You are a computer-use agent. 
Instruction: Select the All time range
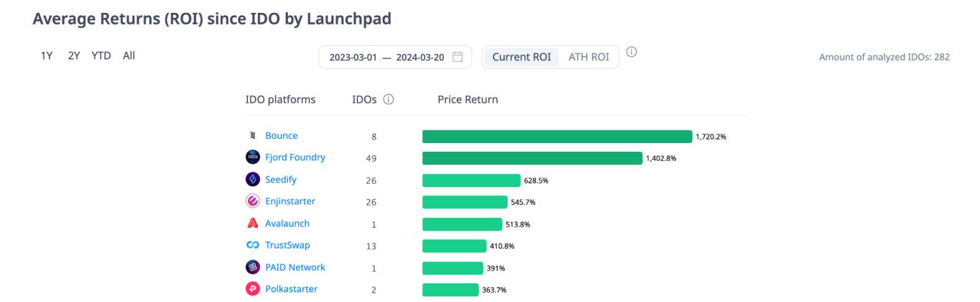click(129, 55)
